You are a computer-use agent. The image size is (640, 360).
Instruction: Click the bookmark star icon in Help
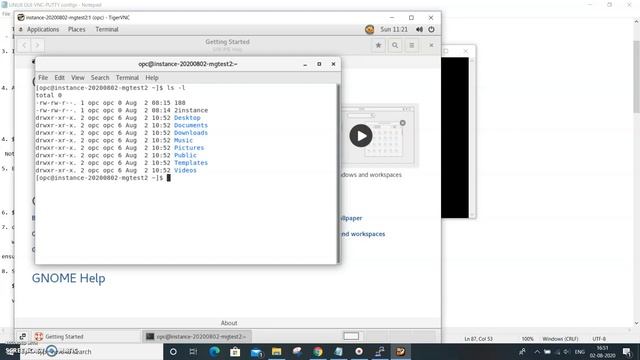tap(378, 45)
